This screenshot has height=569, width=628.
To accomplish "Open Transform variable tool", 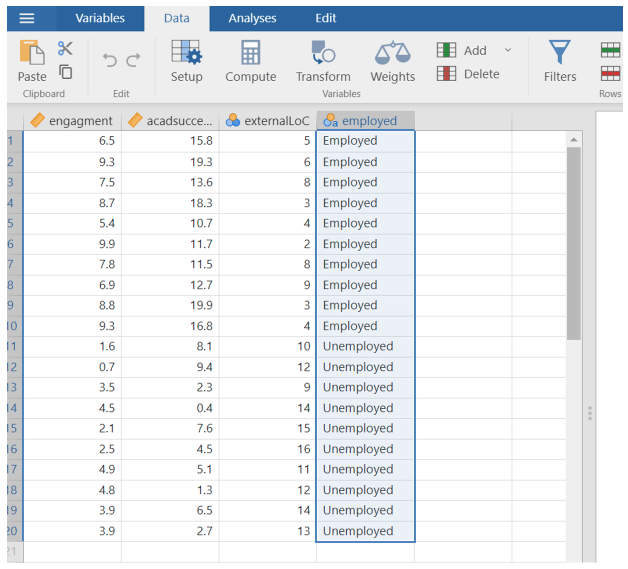I will tap(323, 60).
